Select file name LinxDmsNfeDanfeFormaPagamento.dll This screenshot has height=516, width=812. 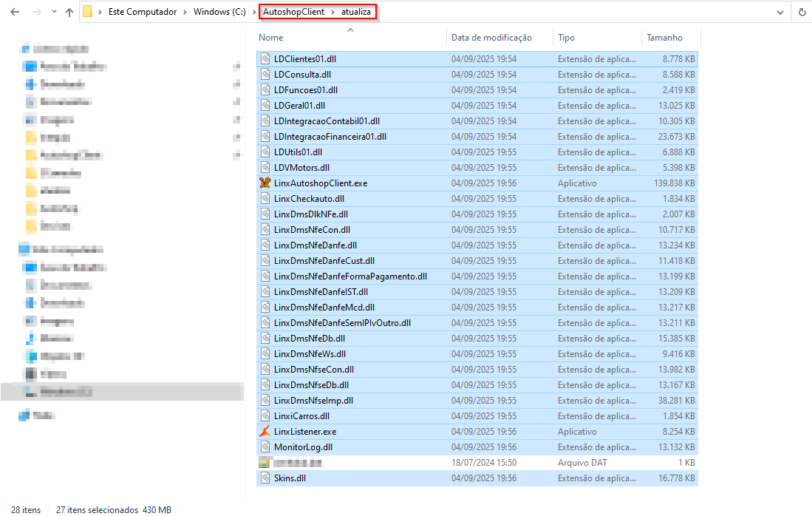pyautogui.click(x=351, y=276)
